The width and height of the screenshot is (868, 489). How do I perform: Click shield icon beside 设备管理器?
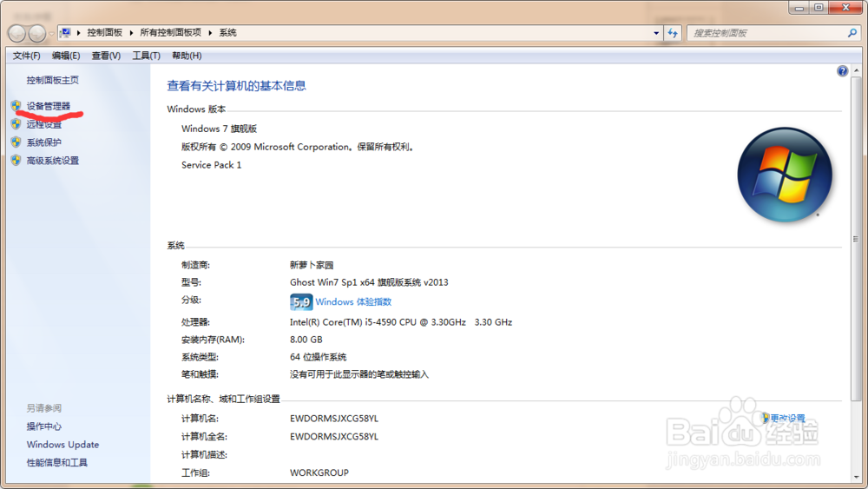point(16,106)
